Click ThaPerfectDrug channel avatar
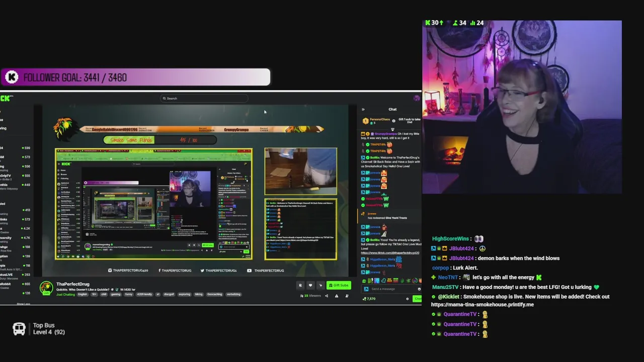The width and height of the screenshot is (644, 362). click(x=46, y=288)
